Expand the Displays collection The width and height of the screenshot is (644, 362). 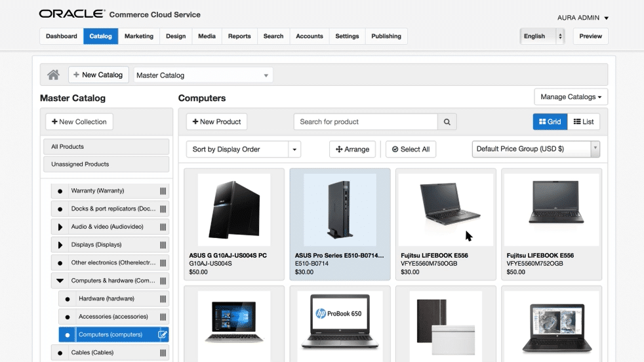[60, 245]
